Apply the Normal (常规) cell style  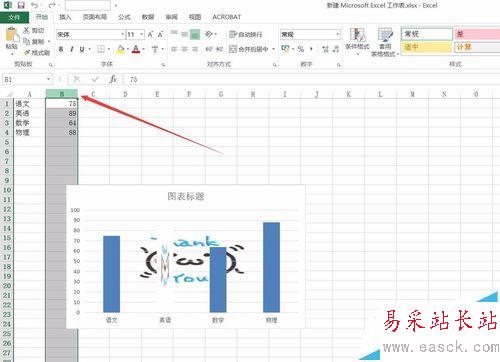[x=427, y=34]
